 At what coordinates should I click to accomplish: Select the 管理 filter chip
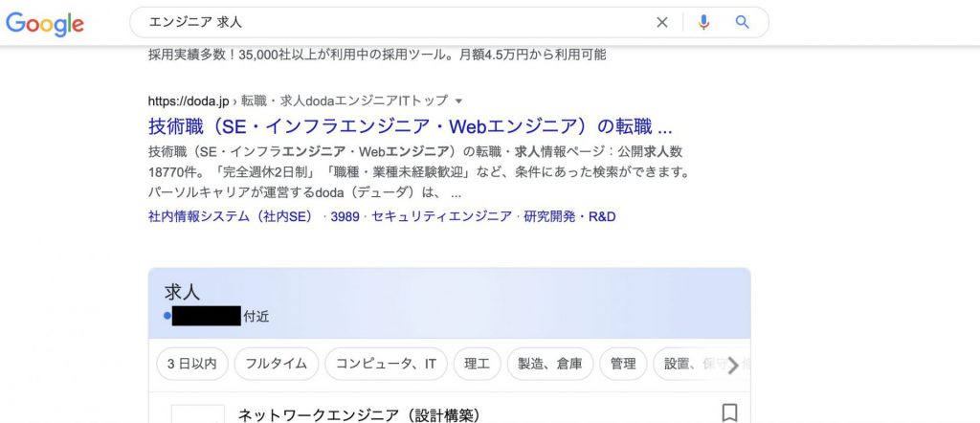point(623,364)
